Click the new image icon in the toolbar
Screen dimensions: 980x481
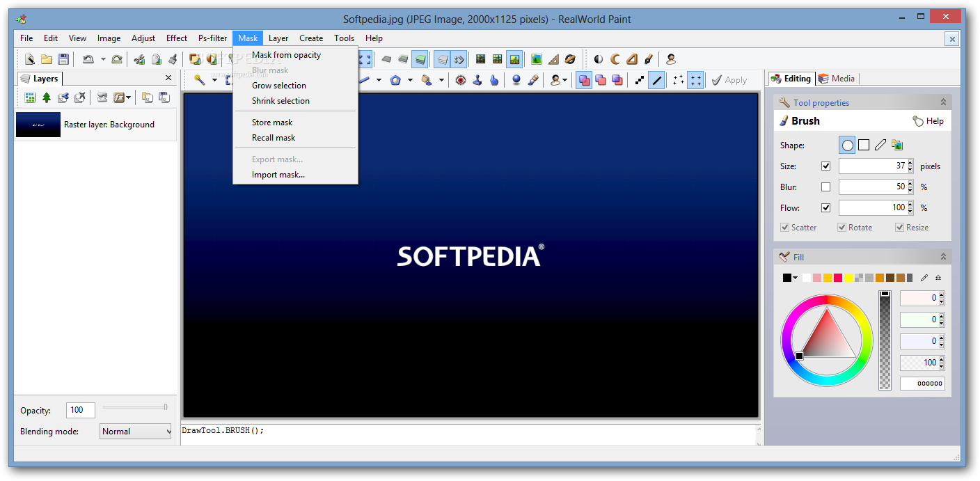click(x=30, y=59)
